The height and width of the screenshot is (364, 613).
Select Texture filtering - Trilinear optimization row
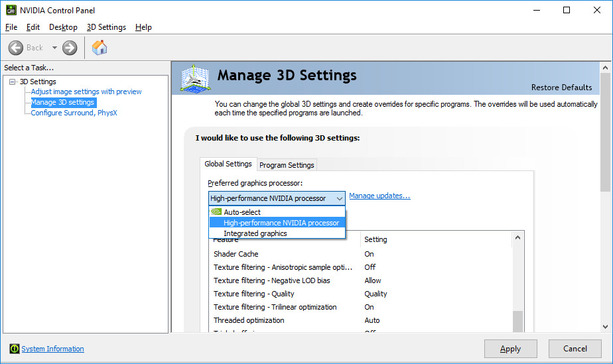(361, 307)
